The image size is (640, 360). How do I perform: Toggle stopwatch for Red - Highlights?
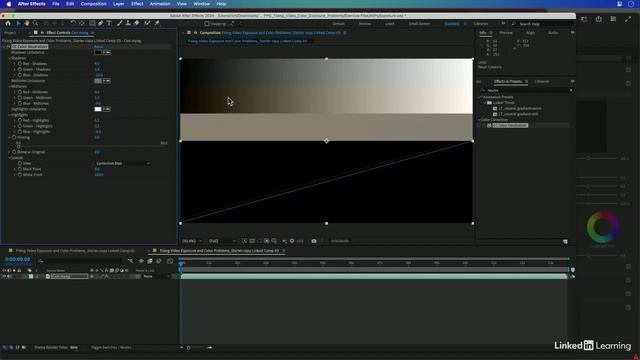pyautogui.click(x=20, y=120)
